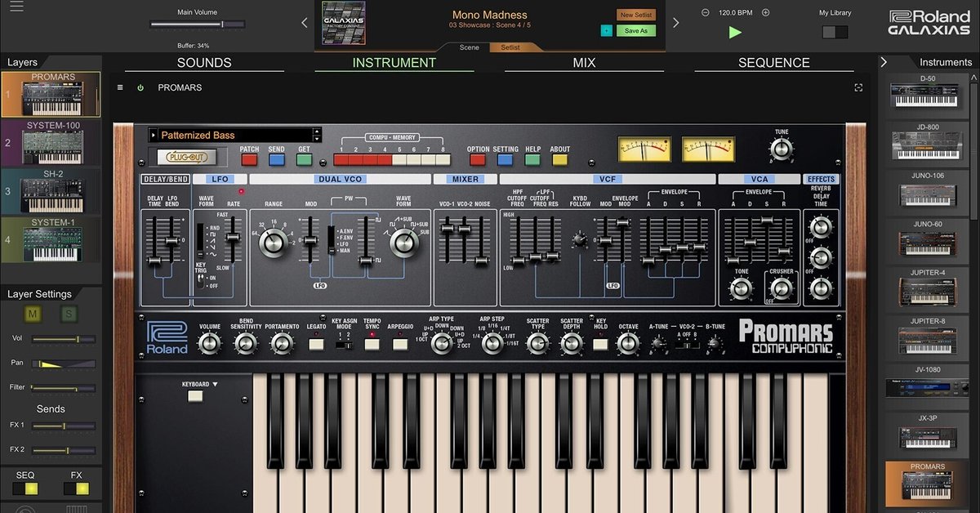This screenshot has width=980, height=513.
Task: Expand instrument view with the fullscreen icon
Action: [858, 87]
